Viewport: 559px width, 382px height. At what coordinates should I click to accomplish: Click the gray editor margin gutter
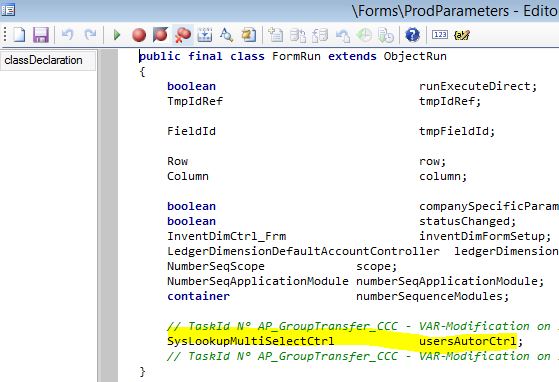[109, 214]
